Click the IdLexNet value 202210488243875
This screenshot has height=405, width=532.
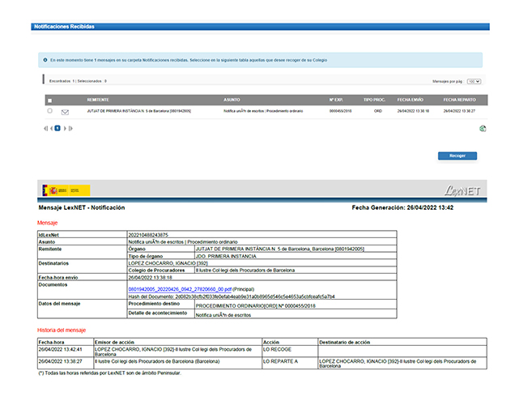pyautogui.click(x=148, y=235)
